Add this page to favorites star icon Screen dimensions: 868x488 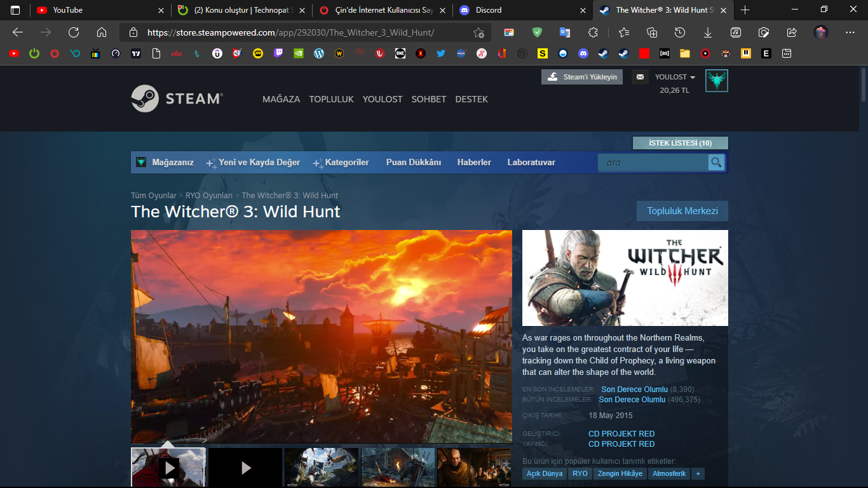pyautogui.click(x=479, y=32)
